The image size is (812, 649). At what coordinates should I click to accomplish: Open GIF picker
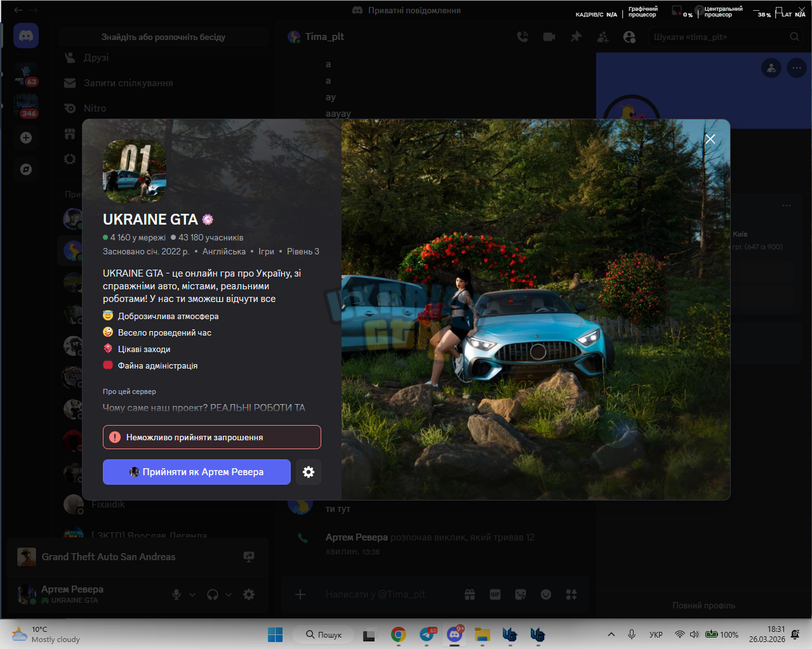[495, 594]
